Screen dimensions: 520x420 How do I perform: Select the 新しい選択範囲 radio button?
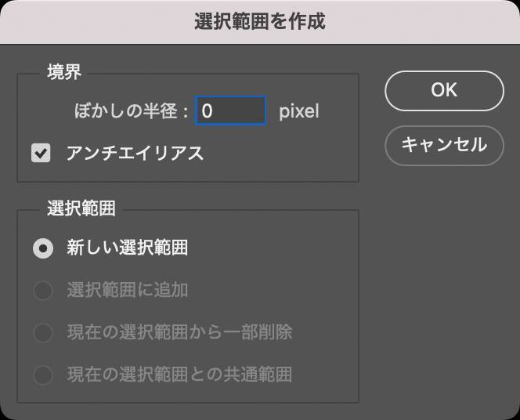42,249
